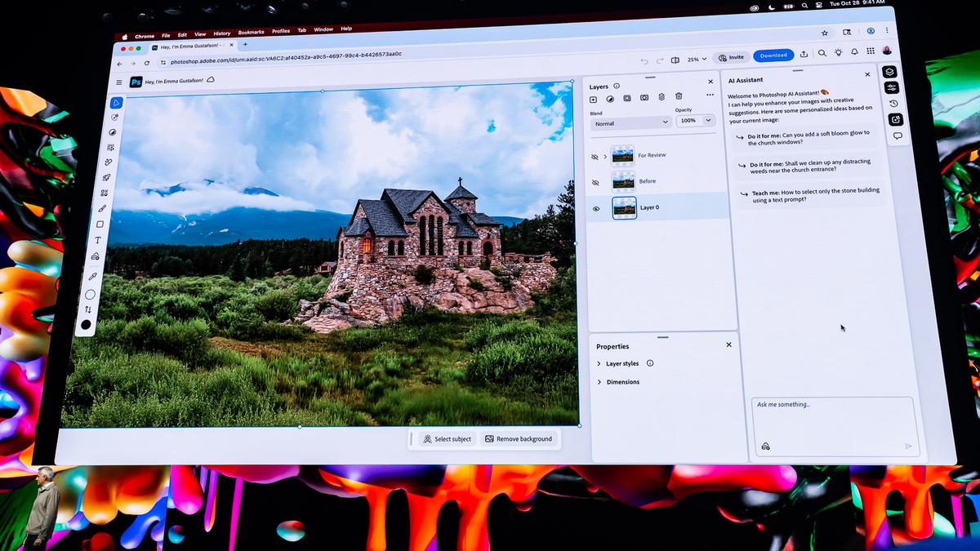Click the share/export icon next to Download
This screenshot has height=551, width=980.
point(804,54)
